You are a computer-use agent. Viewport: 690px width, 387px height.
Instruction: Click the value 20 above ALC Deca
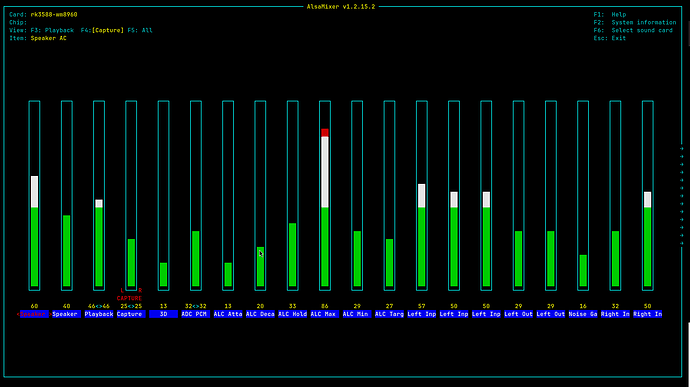261,306
